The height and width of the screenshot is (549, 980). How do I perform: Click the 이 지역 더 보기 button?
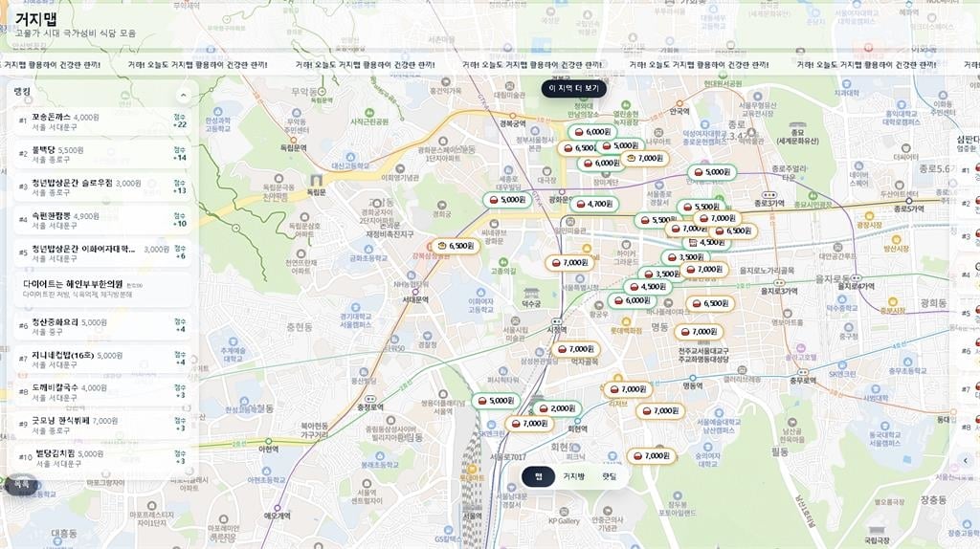click(573, 88)
